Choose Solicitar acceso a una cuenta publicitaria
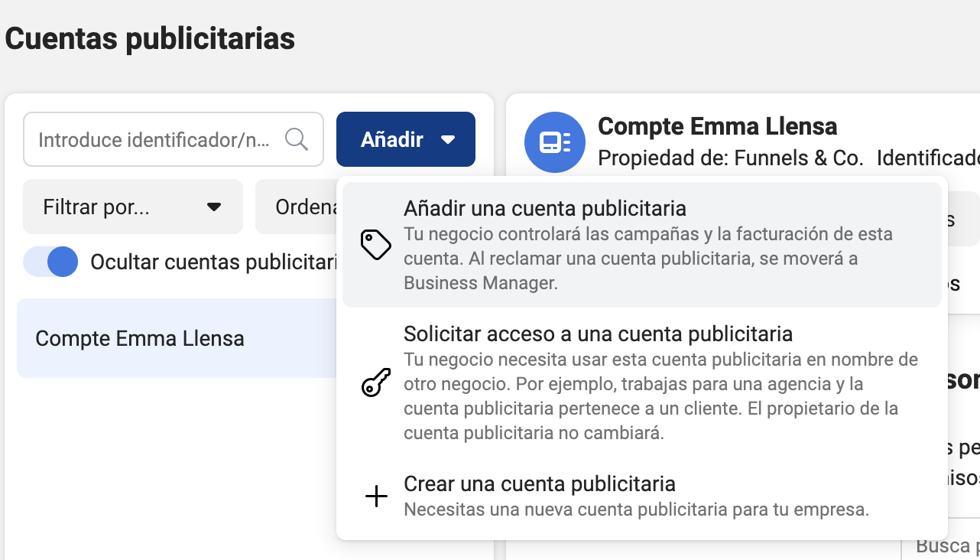The height and width of the screenshot is (560, 980). pos(642,383)
